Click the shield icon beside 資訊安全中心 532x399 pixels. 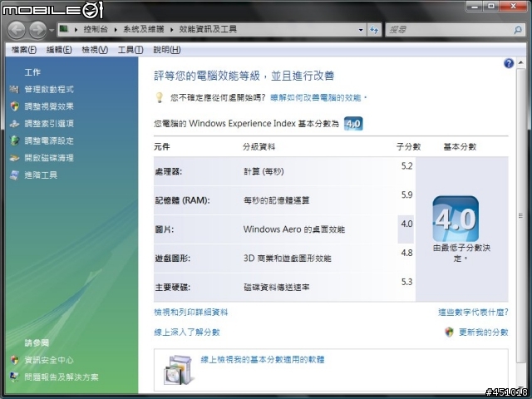point(14,360)
